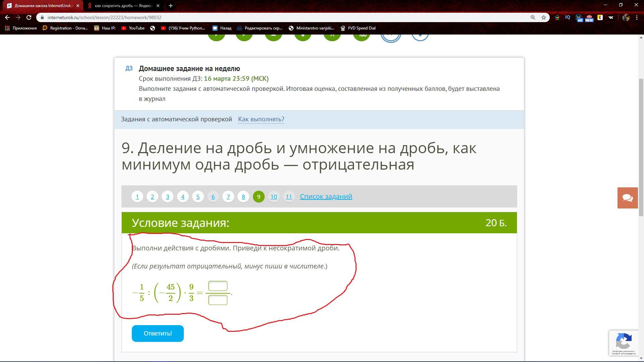Open the orange chat support widget
The height and width of the screenshot is (362, 644).
[x=628, y=198]
